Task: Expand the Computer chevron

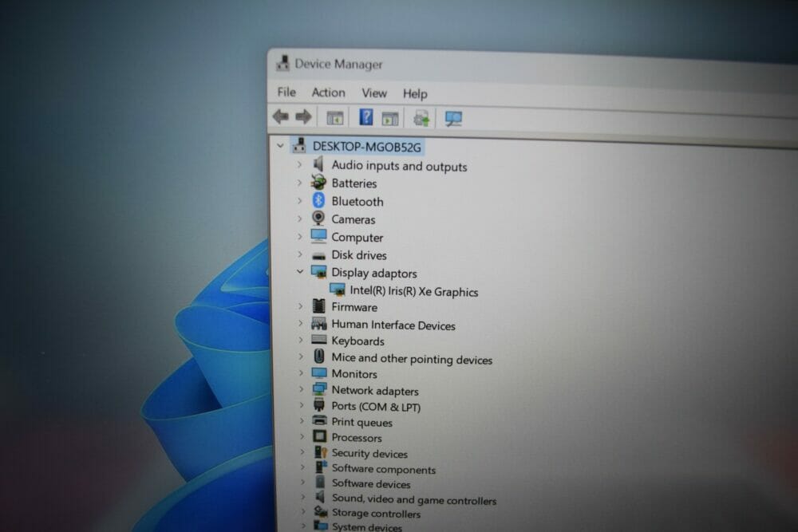Action: [299, 237]
